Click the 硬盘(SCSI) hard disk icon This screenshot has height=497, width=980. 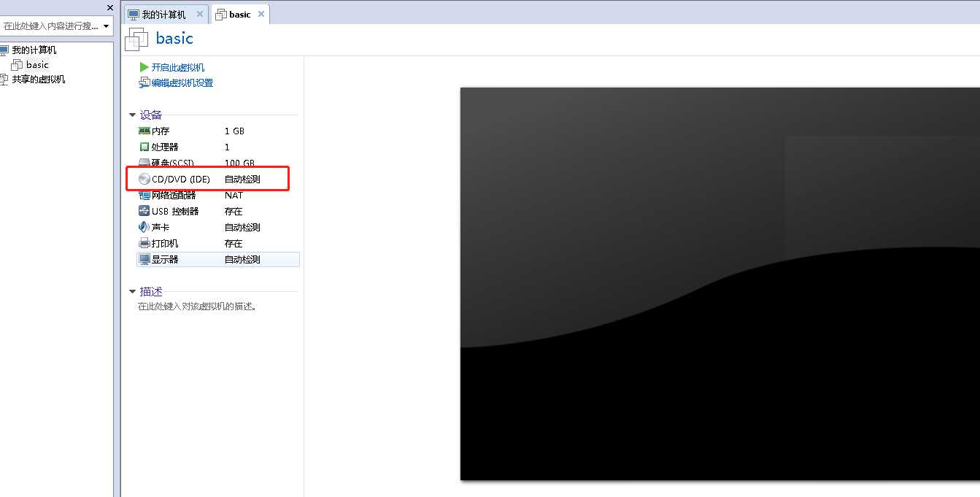[x=144, y=163]
